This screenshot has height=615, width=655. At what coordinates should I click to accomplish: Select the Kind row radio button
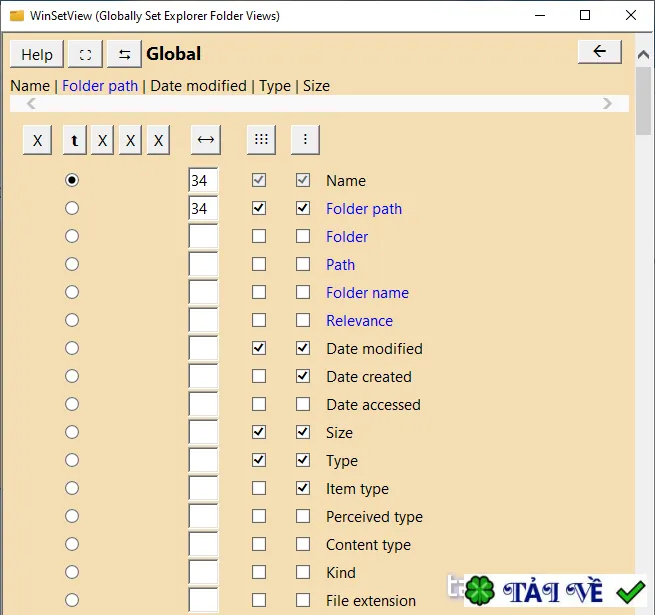(x=72, y=572)
